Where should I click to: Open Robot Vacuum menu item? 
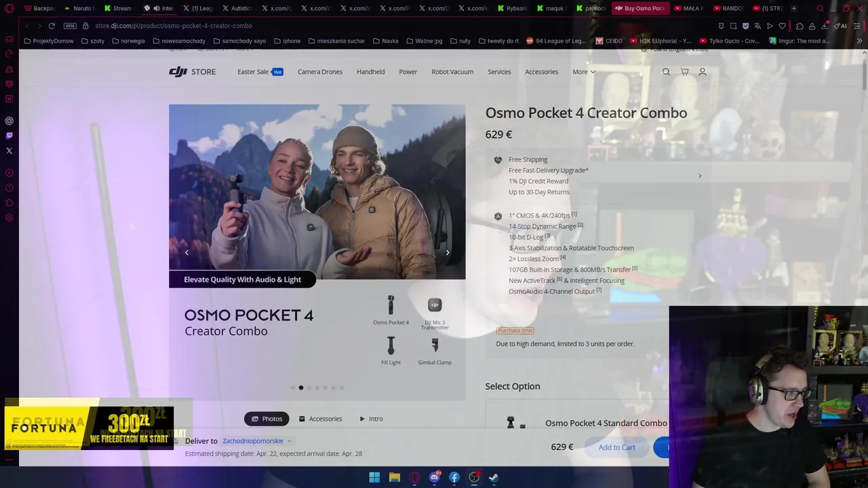tap(452, 72)
